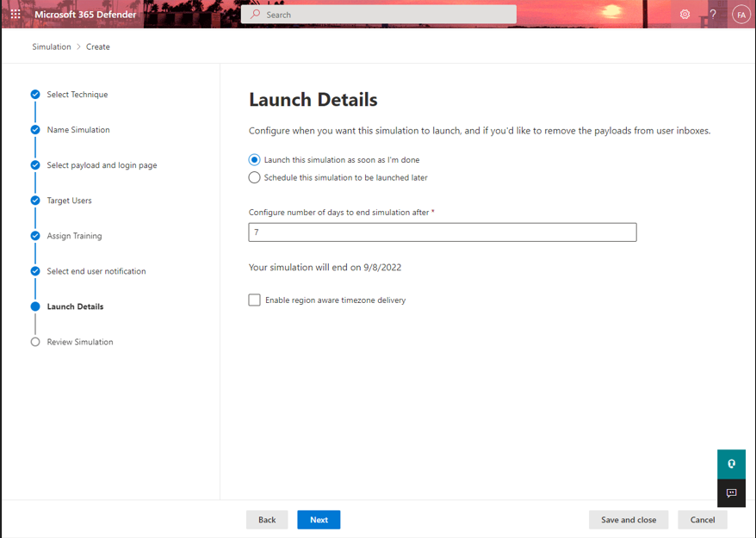Click the days-to-end-simulation input field
This screenshot has height=538, width=756.
coord(442,232)
